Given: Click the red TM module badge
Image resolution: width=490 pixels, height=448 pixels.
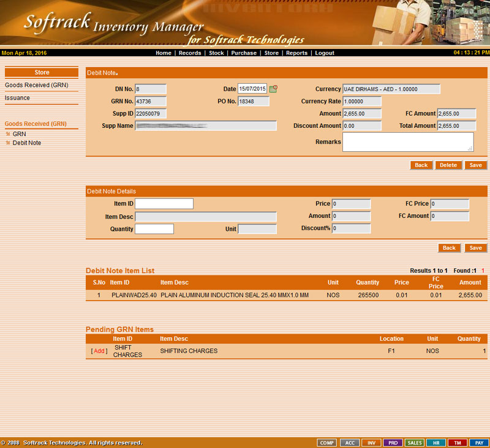Looking at the screenshot, I should (458, 442).
